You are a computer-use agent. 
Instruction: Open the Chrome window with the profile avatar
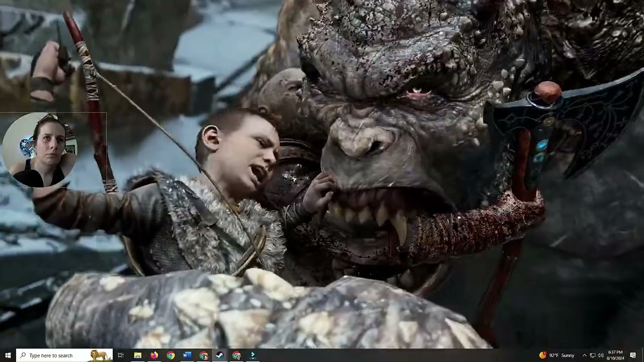(204, 355)
